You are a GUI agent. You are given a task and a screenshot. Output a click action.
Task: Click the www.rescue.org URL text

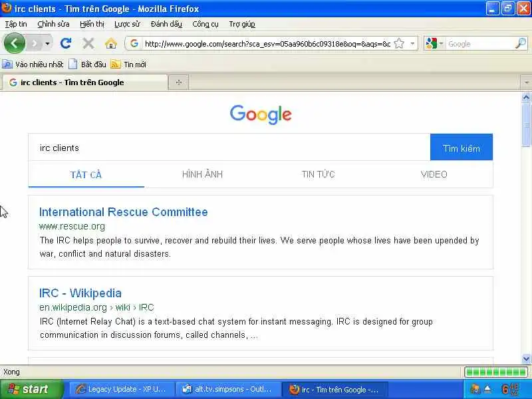pyautogui.click(x=72, y=226)
